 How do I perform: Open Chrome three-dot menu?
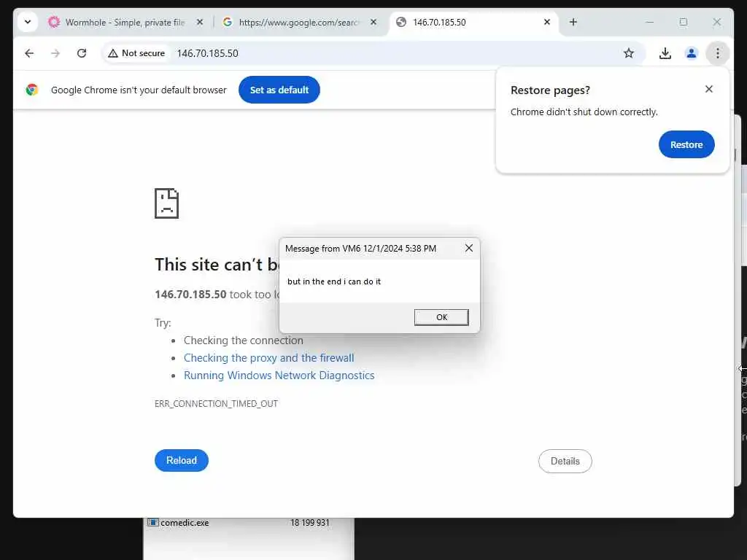coord(718,53)
